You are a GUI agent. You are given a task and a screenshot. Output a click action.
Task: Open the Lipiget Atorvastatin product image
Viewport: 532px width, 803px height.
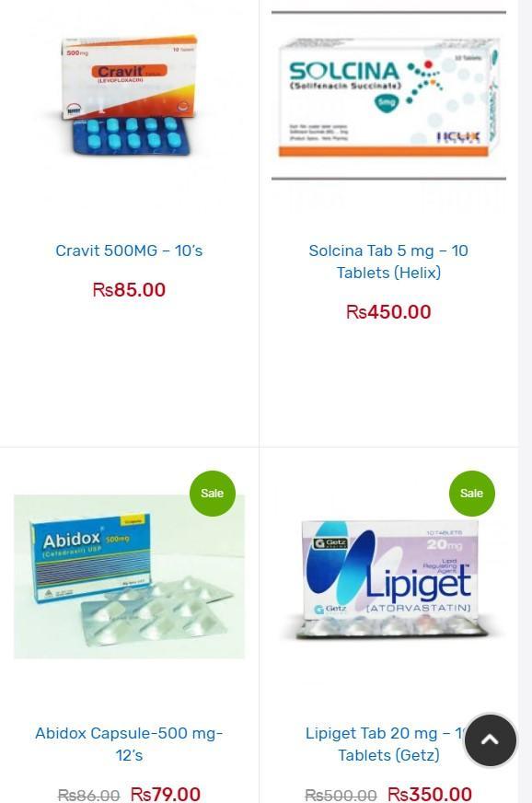(389, 580)
